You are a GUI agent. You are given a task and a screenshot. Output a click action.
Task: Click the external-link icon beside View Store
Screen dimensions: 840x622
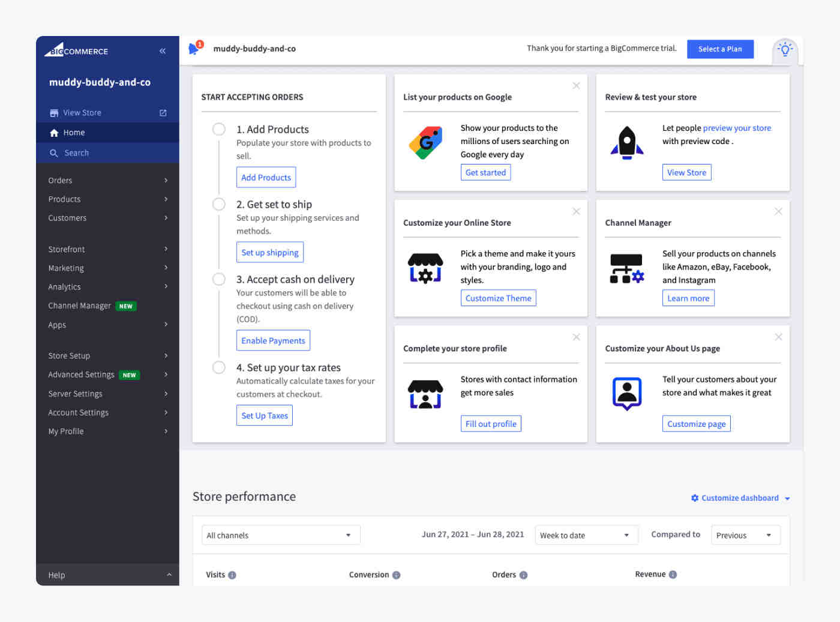163,113
